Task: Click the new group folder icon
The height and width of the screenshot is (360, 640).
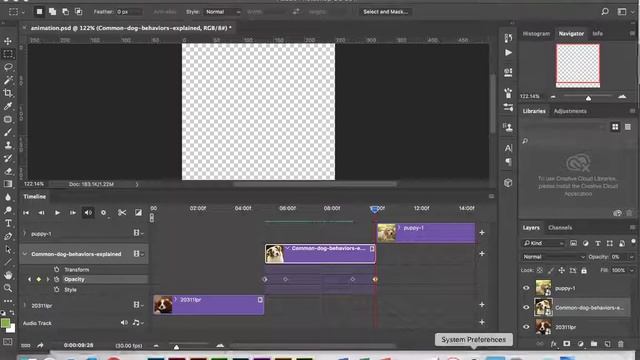Action: click(593, 344)
